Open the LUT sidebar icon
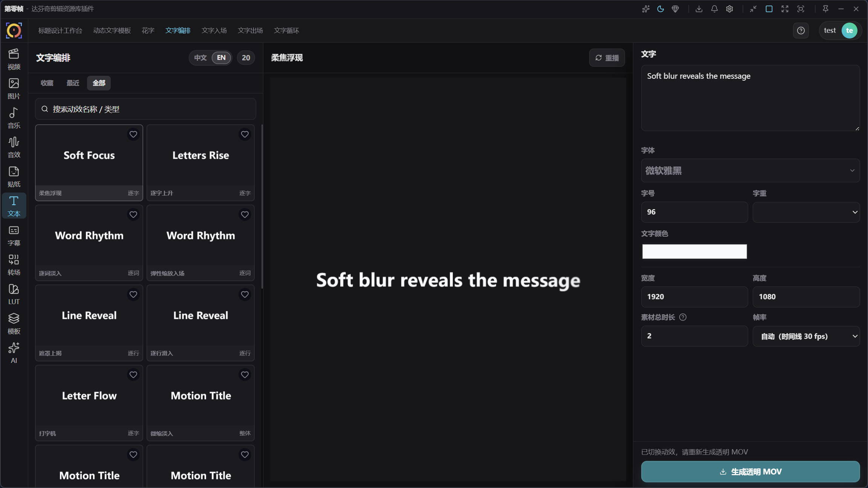This screenshot has width=868, height=488. tap(14, 294)
